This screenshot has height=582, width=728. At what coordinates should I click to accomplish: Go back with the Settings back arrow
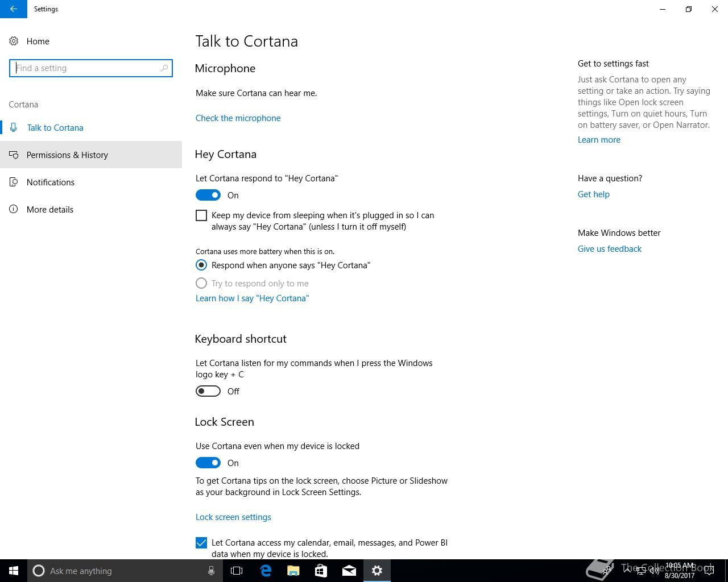point(14,9)
